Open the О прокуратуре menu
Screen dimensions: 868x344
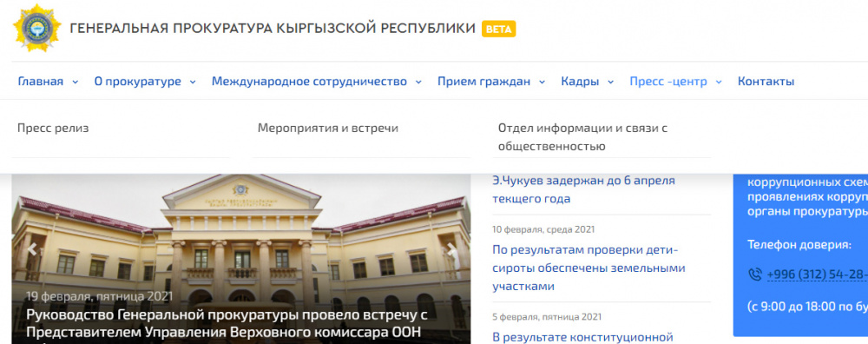coord(137,82)
